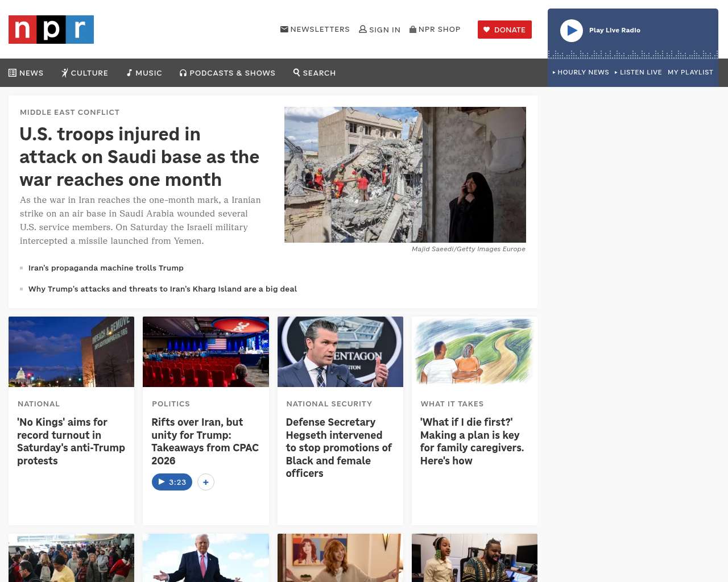Open the News menu
The width and height of the screenshot is (728, 582).
[x=26, y=73]
